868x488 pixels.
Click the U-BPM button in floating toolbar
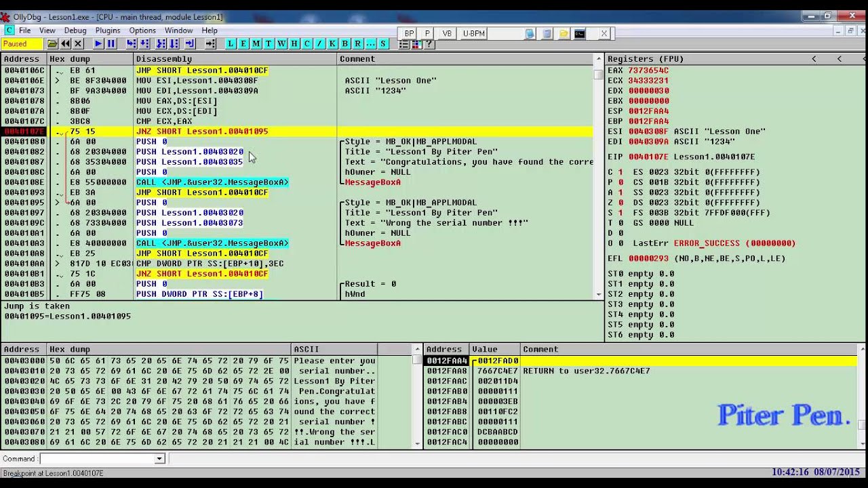(473, 33)
